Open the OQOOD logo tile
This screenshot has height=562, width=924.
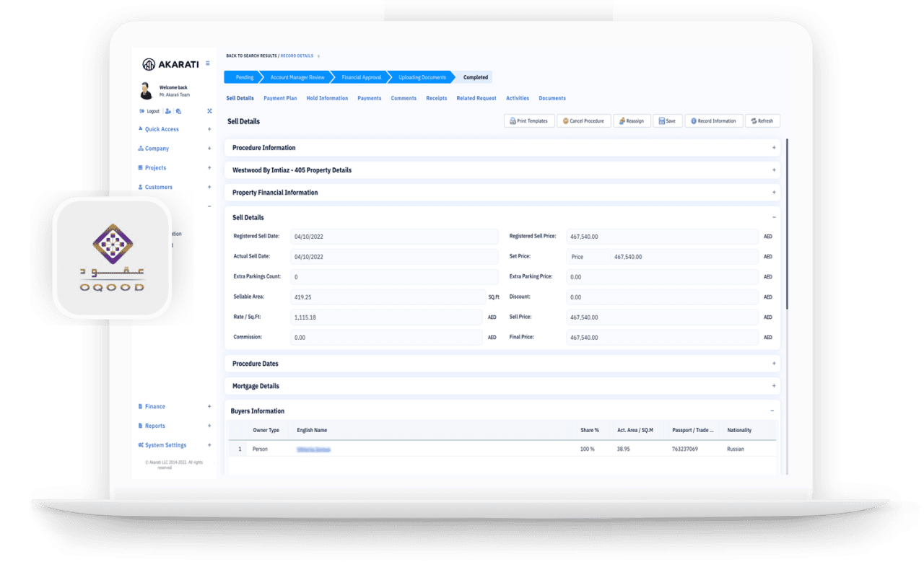point(112,258)
